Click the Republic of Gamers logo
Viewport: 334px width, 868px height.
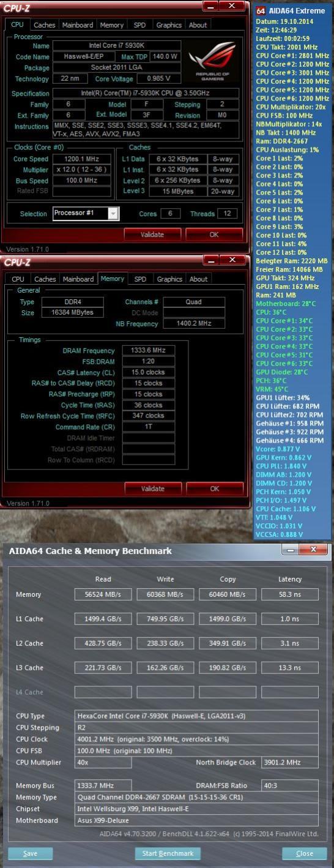pyautogui.click(x=212, y=62)
